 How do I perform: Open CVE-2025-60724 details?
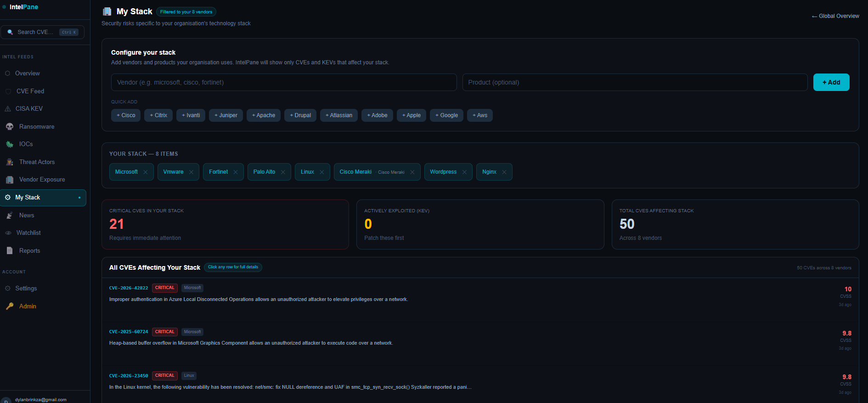(x=480, y=343)
